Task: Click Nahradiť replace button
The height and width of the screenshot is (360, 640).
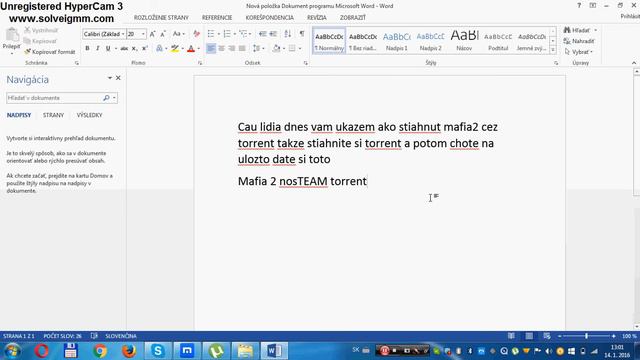Action: point(579,41)
